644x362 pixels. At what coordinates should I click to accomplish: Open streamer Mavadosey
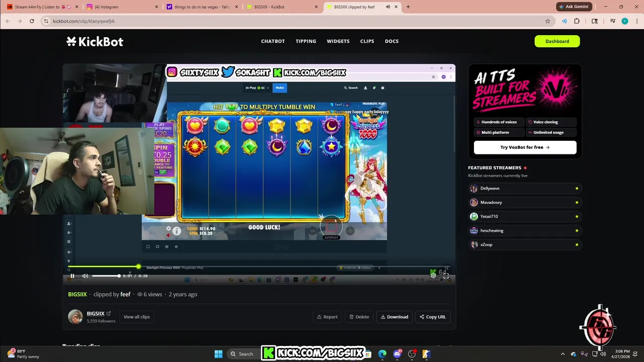pyautogui.click(x=525, y=202)
